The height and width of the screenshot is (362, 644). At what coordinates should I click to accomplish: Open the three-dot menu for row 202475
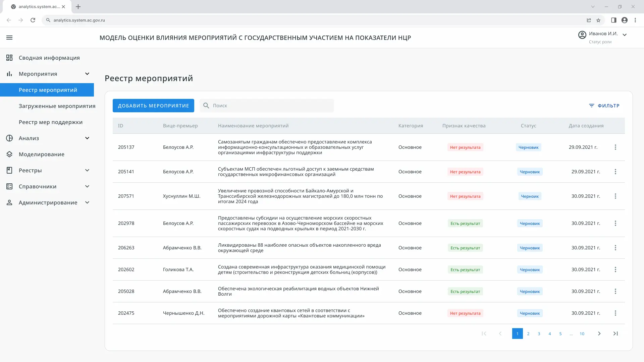[615, 313]
